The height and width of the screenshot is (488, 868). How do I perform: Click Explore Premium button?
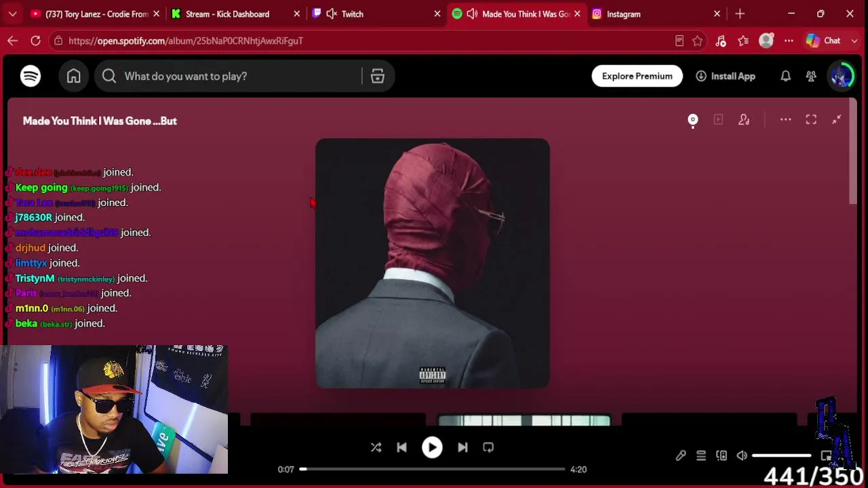tap(637, 76)
